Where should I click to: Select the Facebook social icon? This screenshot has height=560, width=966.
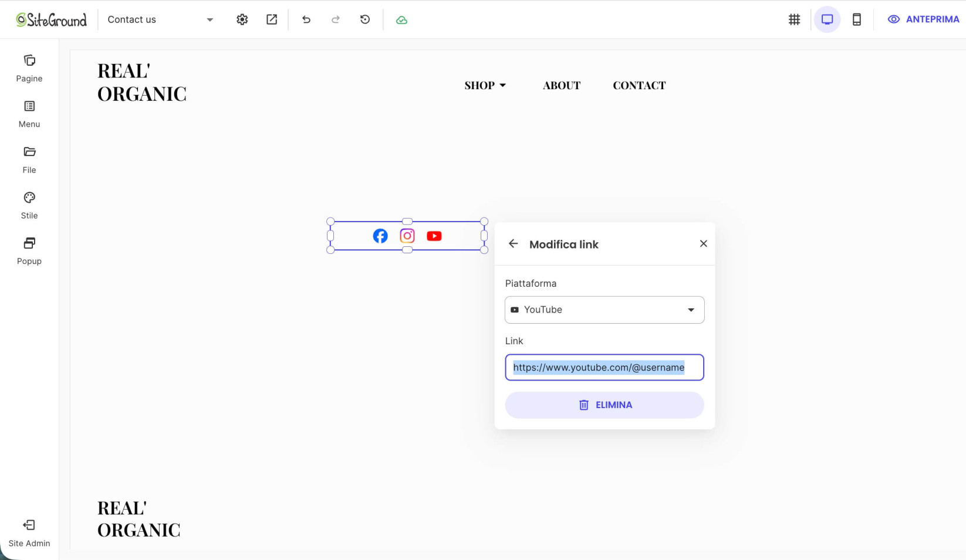tap(380, 236)
